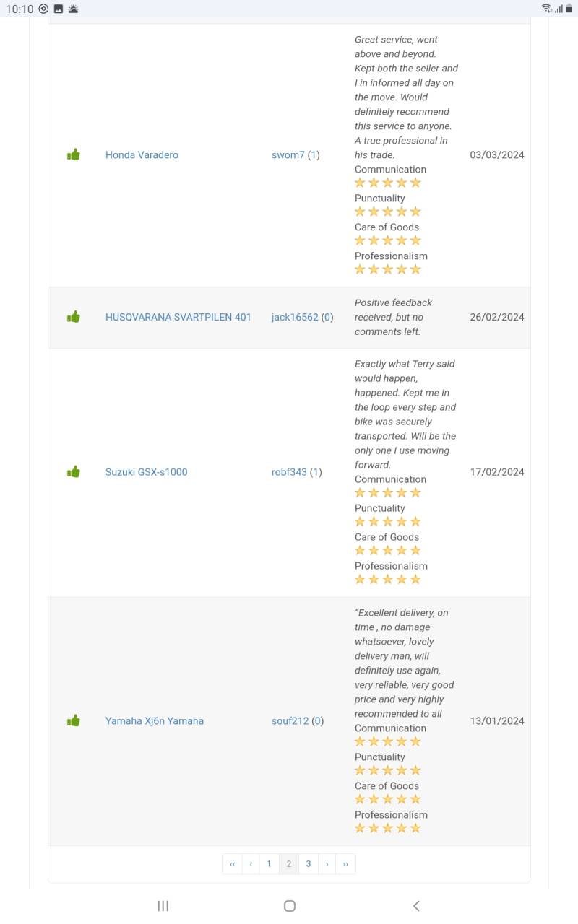View user jack16562 profile

click(x=295, y=317)
